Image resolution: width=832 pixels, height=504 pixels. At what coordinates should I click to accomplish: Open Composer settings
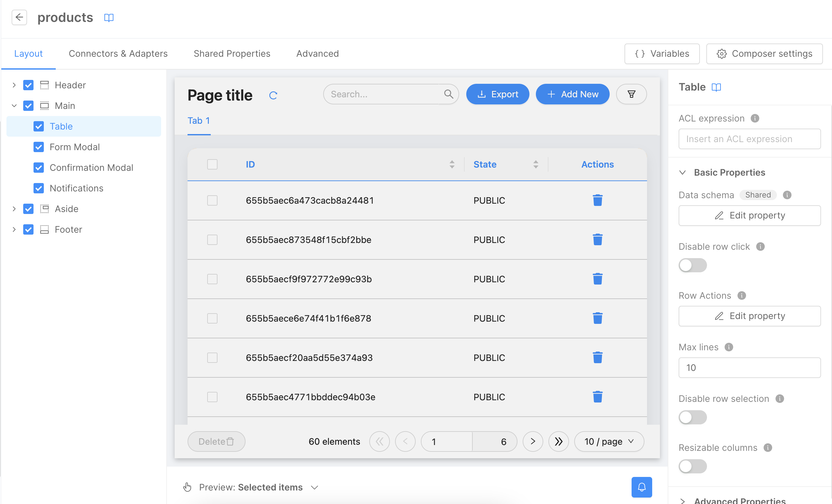(x=764, y=53)
